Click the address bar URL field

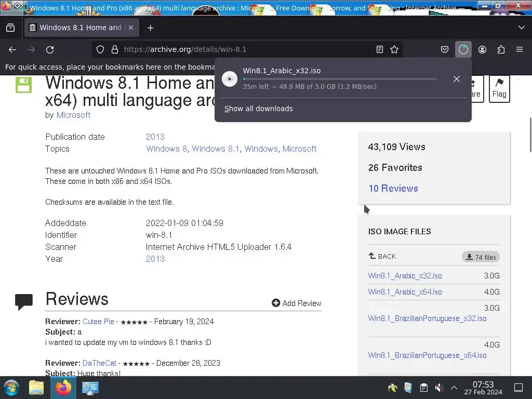pos(248,49)
